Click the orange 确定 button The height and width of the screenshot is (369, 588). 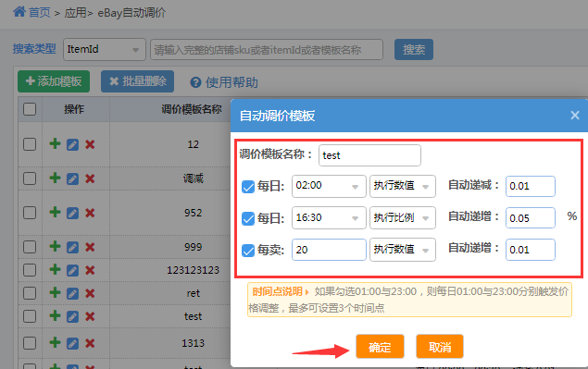[380, 347]
